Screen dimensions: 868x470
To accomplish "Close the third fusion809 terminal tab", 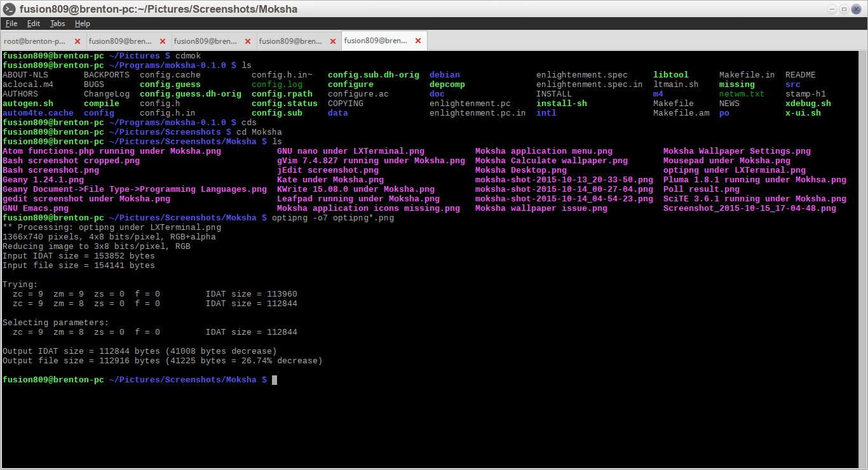I will click(332, 40).
